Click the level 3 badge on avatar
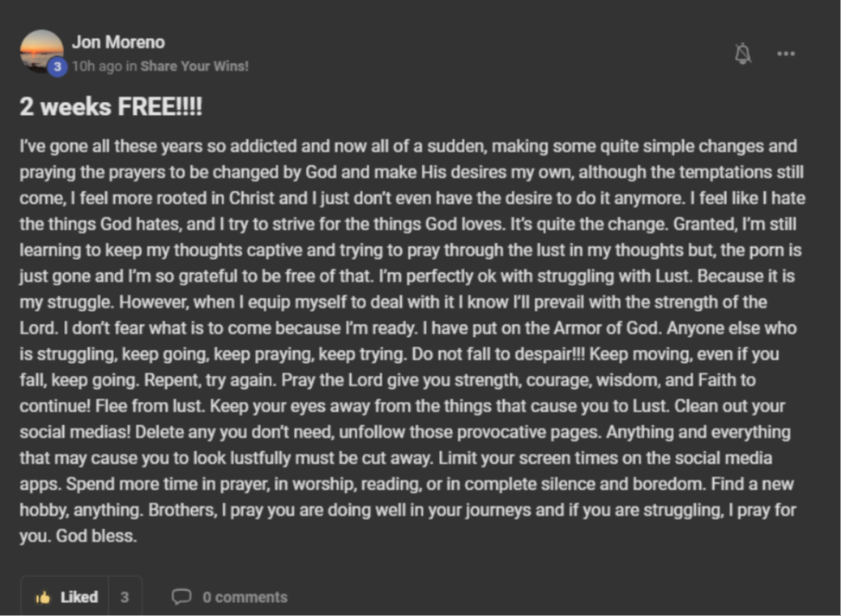This screenshot has width=841, height=616. pyautogui.click(x=57, y=67)
